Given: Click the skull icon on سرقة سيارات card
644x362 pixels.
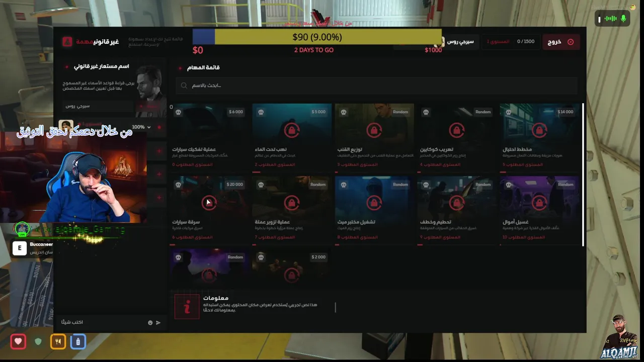Looking at the screenshot, I should [178, 185].
